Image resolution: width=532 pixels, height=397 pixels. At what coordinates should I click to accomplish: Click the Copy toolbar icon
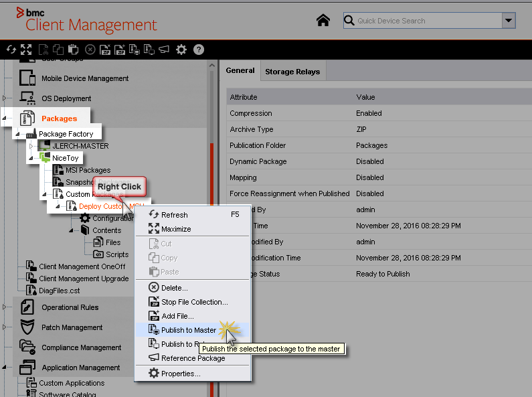58,50
